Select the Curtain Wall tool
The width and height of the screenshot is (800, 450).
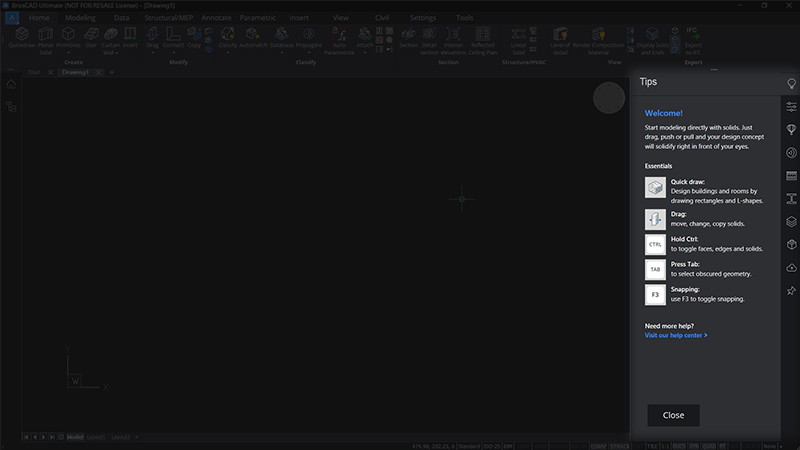[110, 41]
